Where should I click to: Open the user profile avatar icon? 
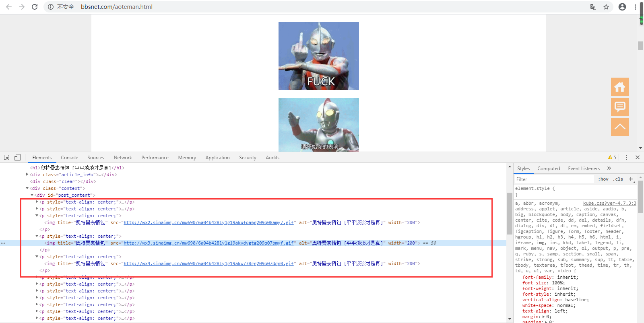(622, 7)
